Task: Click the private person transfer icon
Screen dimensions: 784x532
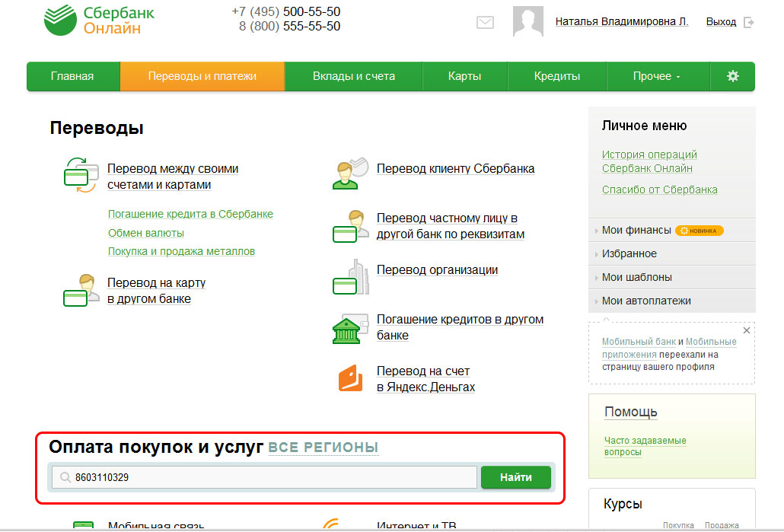Action: pyautogui.click(x=350, y=227)
